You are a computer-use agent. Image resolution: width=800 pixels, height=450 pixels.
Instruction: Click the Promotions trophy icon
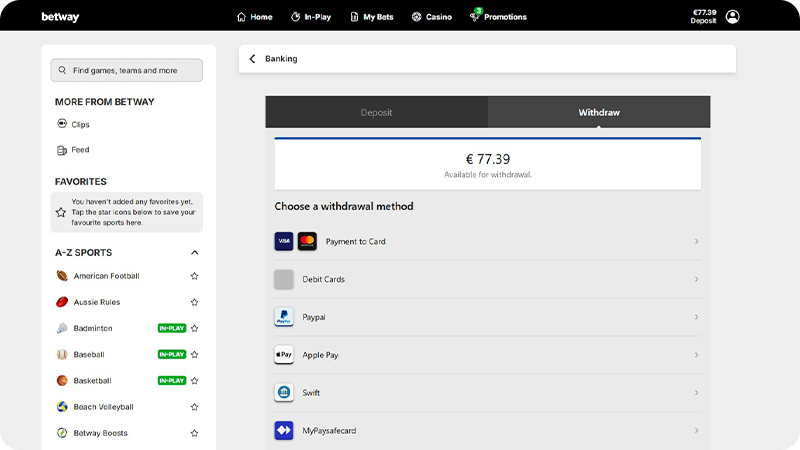click(474, 18)
